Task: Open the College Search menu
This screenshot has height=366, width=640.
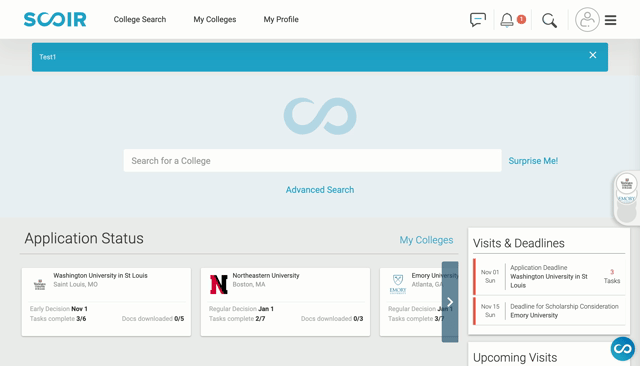Action: 140,20
